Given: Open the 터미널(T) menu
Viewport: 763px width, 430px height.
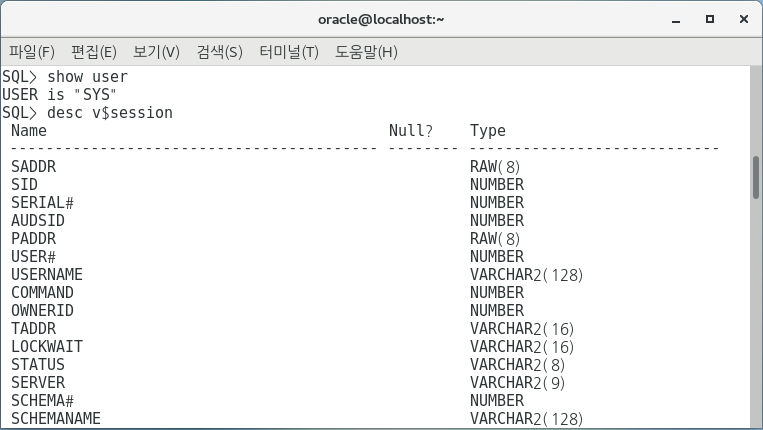Looking at the screenshot, I should [x=289, y=52].
